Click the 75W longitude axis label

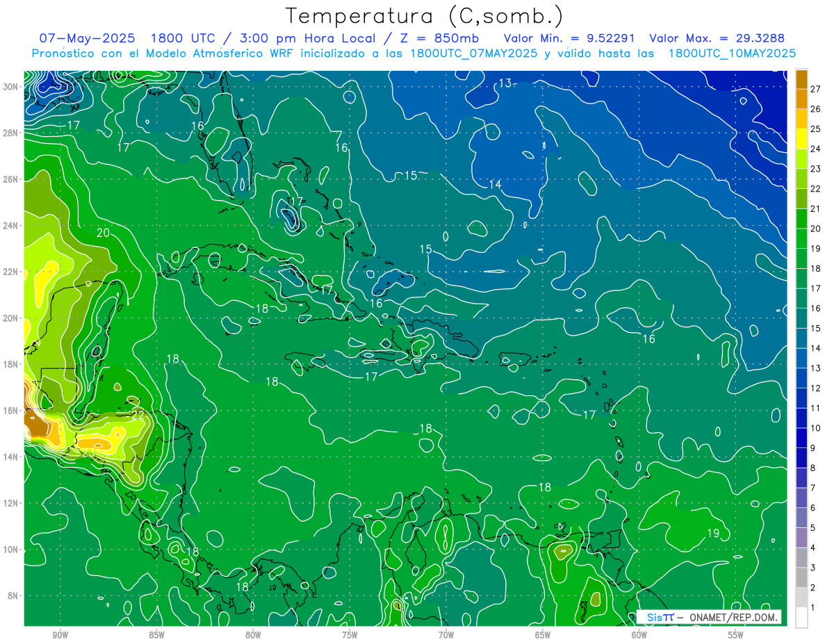tap(350, 635)
